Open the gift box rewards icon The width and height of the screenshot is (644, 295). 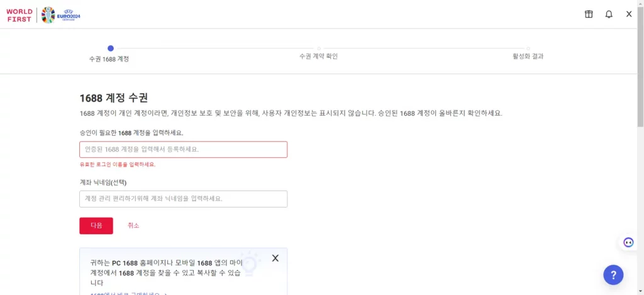(589, 14)
